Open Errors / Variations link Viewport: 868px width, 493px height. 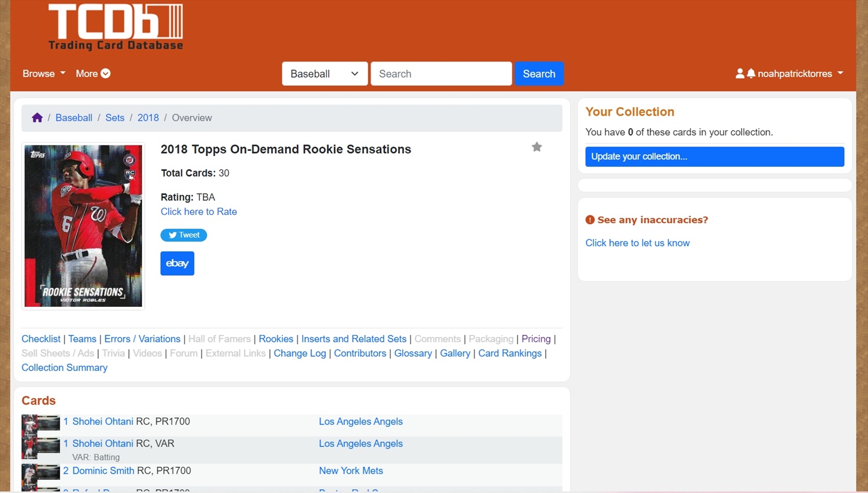coord(142,339)
